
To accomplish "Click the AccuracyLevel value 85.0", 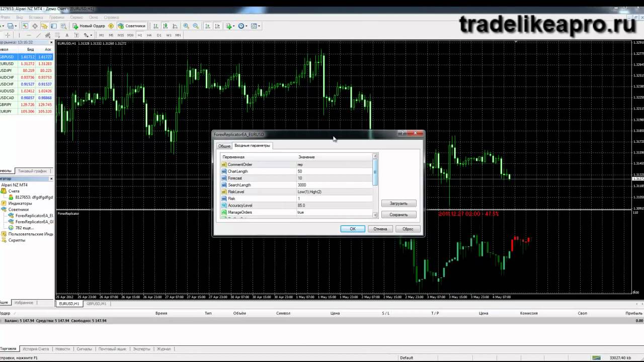I will (301, 206).
